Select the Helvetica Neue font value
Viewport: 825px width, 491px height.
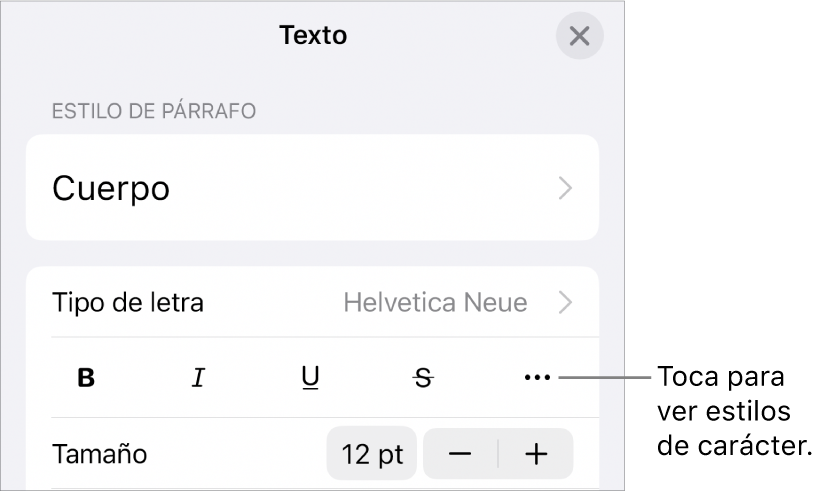435,302
